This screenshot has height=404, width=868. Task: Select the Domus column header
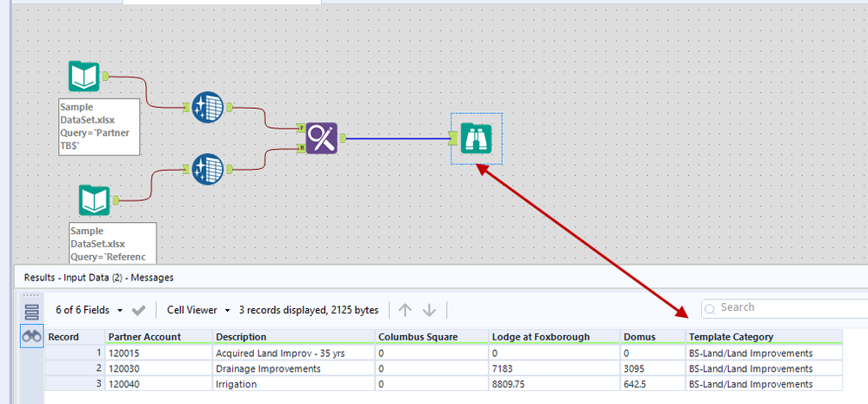pyautogui.click(x=652, y=337)
